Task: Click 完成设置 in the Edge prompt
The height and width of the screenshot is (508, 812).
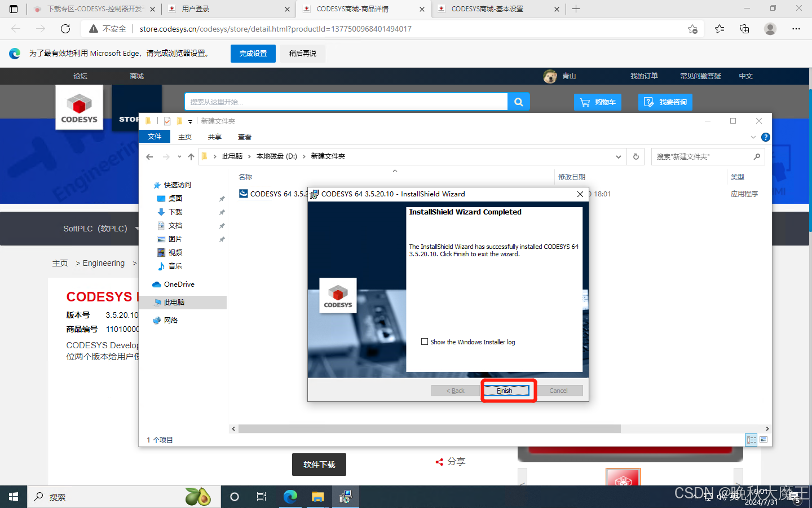Action: (x=253, y=54)
